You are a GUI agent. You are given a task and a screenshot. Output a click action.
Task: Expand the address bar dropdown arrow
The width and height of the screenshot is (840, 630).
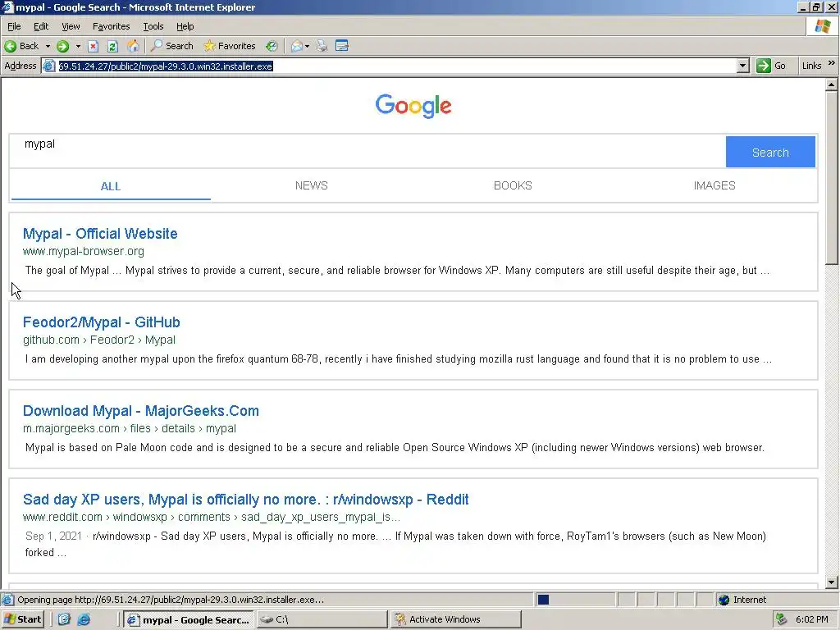click(x=742, y=66)
